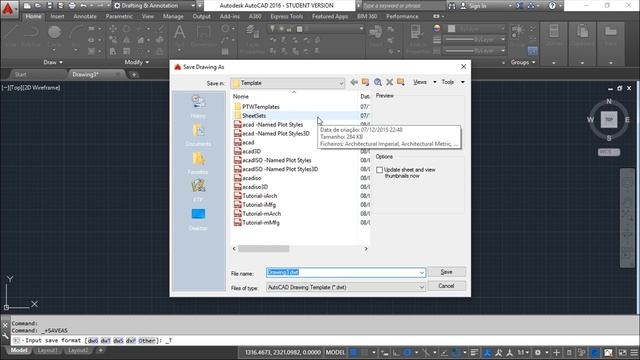Click Search the Web icon in dialog
Viewport: 640px width, 360px height.
[378, 82]
